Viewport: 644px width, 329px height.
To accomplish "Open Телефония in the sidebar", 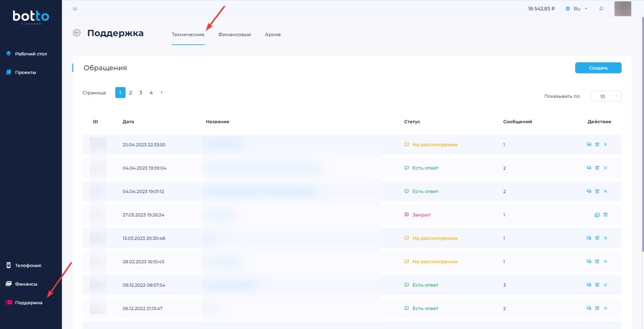I will [x=28, y=265].
